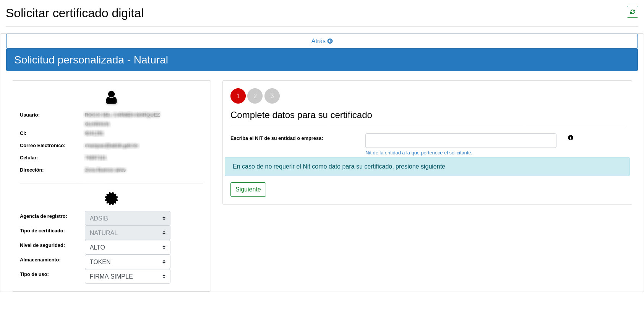
Task: Open Almacenamiento TOKEN dropdown
Action: (127, 262)
